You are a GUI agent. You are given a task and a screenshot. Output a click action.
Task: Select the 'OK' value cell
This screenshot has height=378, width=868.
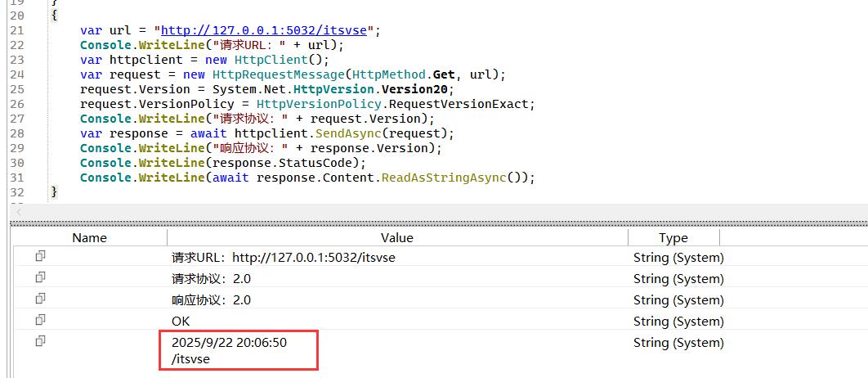181,322
